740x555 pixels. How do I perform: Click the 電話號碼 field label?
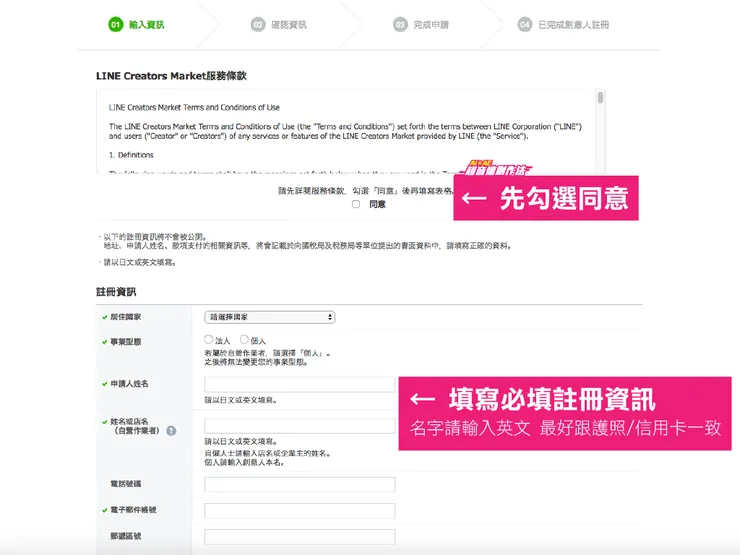click(126, 484)
